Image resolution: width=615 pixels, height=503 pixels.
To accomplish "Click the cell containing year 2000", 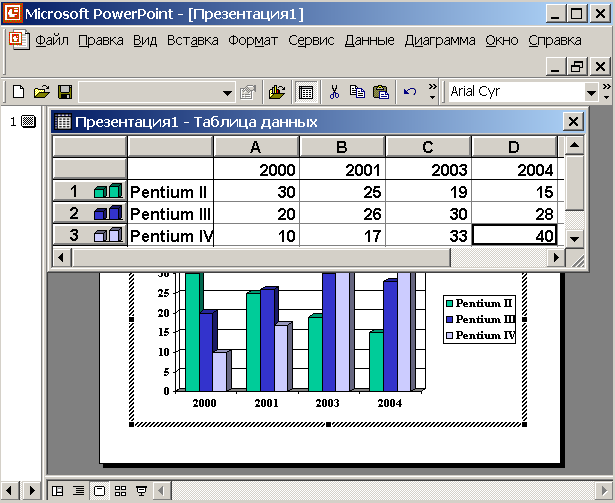I will [x=256, y=169].
